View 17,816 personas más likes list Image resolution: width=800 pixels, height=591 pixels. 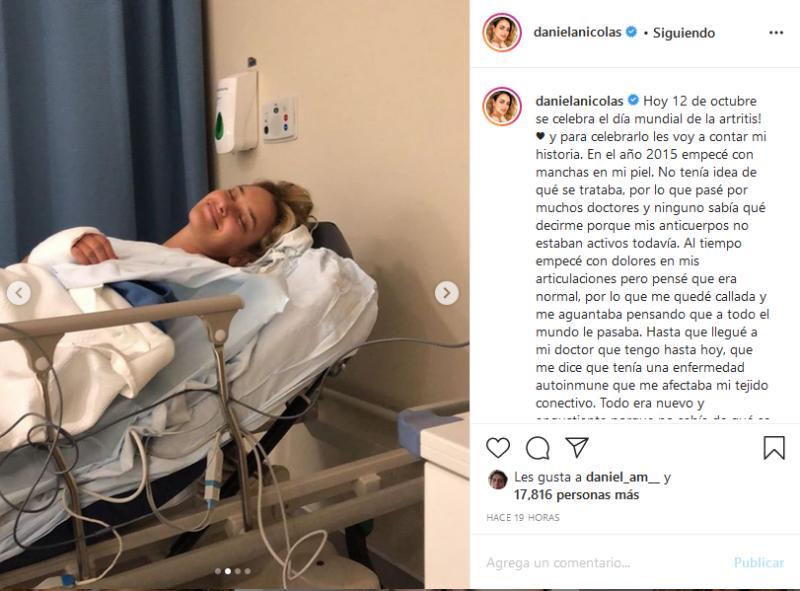(576, 495)
